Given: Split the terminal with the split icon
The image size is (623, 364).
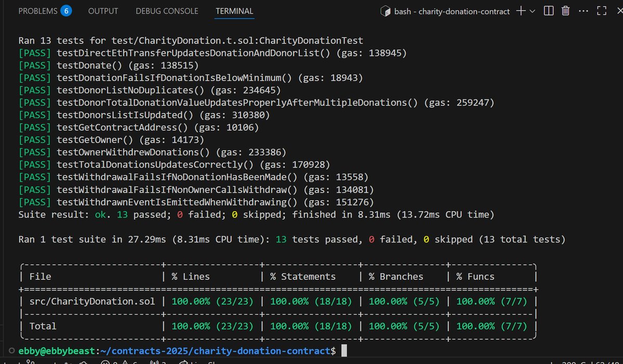Looking at the screenshot, I should pyautogui.click(x=549, y=11).
